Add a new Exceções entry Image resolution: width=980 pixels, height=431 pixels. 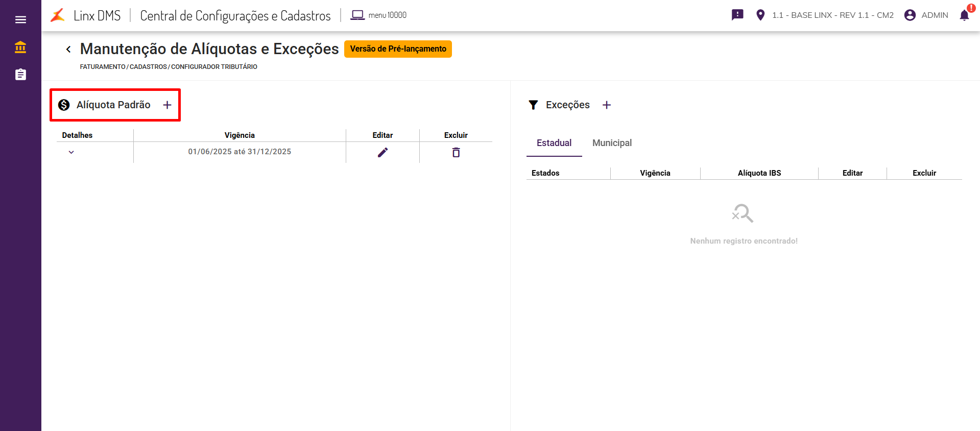[x=607, y=105]
